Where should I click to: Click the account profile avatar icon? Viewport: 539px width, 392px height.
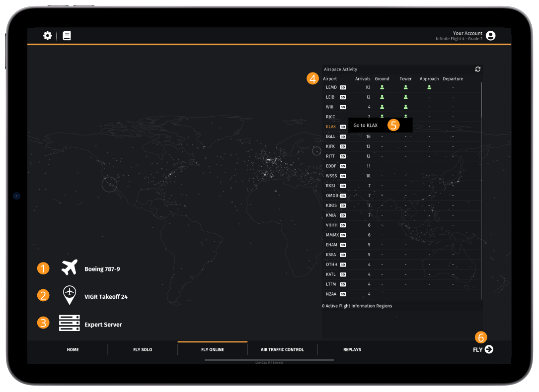pos(490,36)
